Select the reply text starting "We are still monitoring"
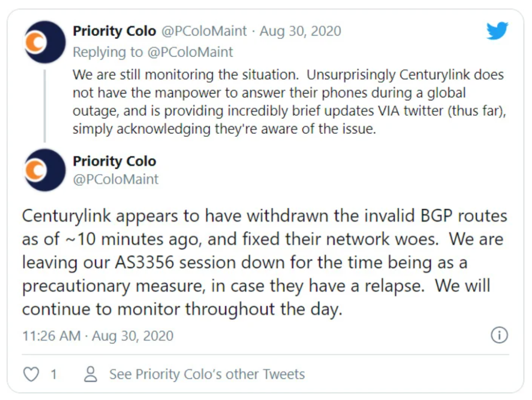Screen dimensions: 532x400 (288, 102)
